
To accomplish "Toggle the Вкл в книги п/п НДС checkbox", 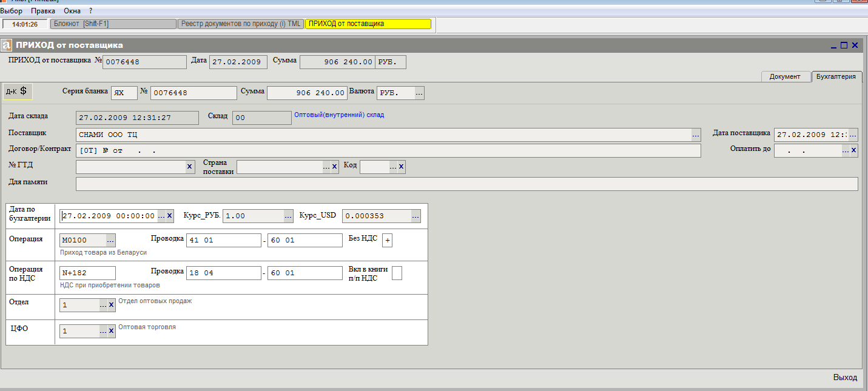I will coord(397,273).
